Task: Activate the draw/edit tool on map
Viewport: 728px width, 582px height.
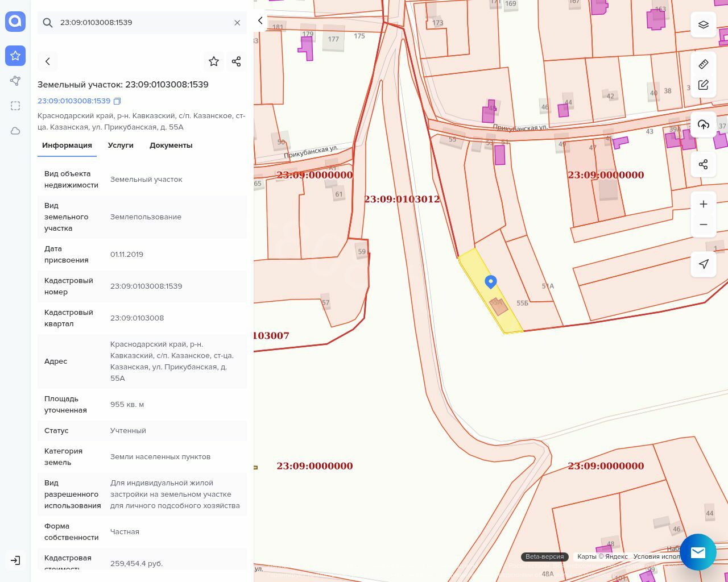Action: click(x=704, y=85)
